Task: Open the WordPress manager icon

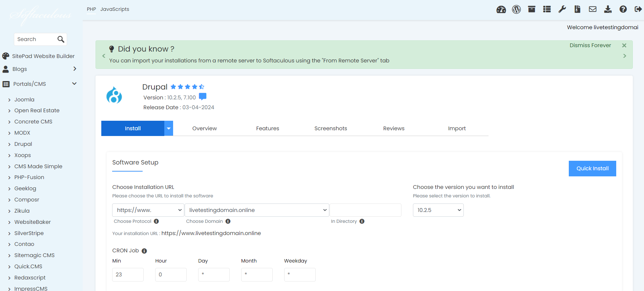Action: 516,9
